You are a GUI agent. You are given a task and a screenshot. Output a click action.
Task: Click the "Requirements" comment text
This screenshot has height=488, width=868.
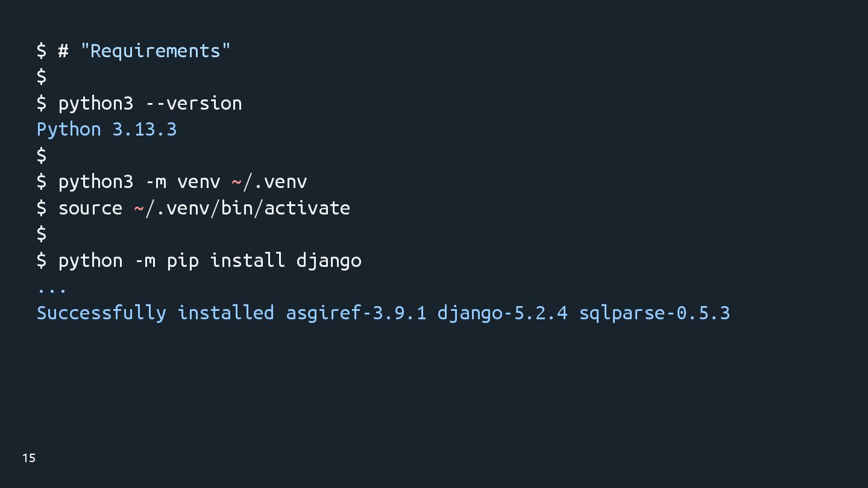click(155, 51)
